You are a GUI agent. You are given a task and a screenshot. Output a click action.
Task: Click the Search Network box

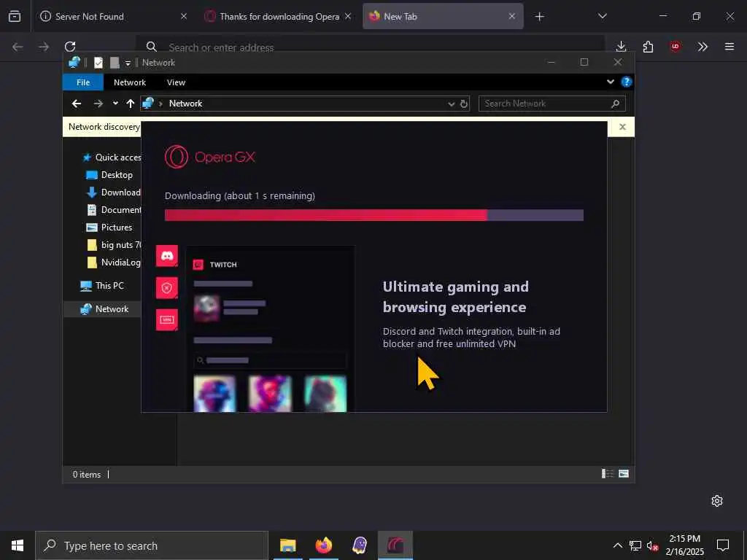551,104
